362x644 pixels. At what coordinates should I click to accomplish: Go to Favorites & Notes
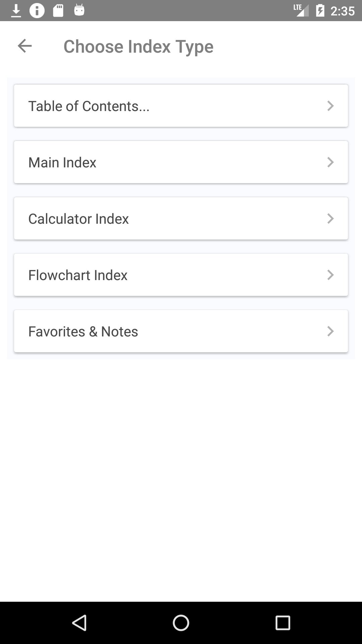click(x=83, y=331)
